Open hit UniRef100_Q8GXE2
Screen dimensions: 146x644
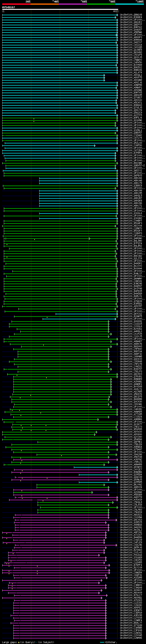tap(131, 22)
